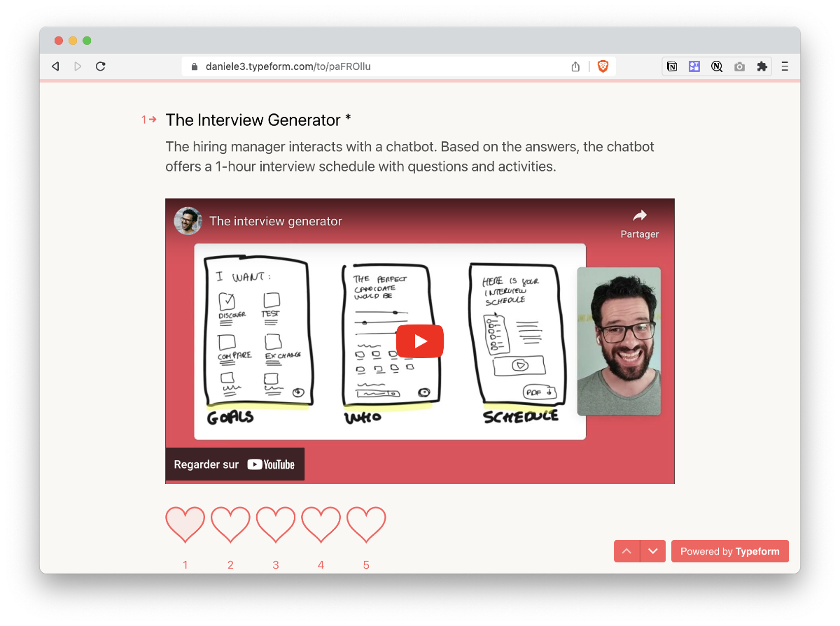Go to previous question with up chevron
The height and width of the screenshot is (626, 840).
(x=626, y=551)
